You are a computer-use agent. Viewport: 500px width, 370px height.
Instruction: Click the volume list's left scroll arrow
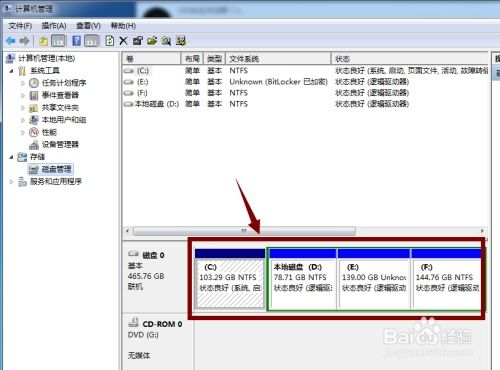tap(128, 231)
